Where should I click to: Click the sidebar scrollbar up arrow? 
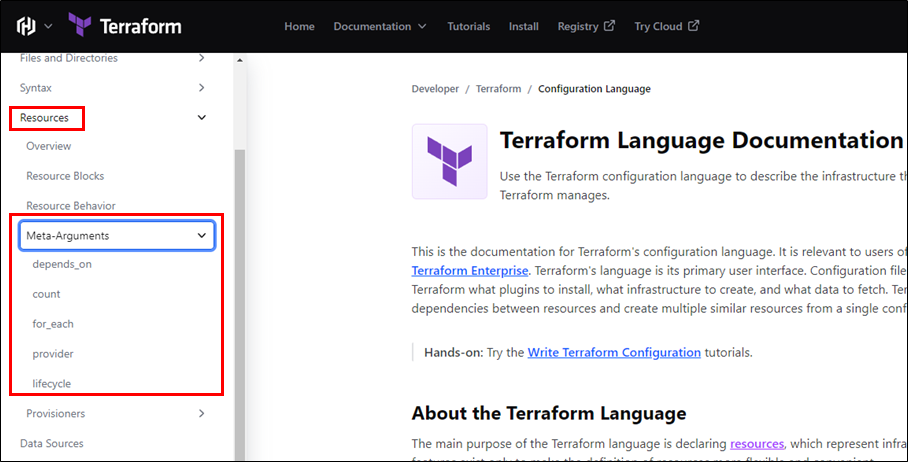(x=240, y=60)
